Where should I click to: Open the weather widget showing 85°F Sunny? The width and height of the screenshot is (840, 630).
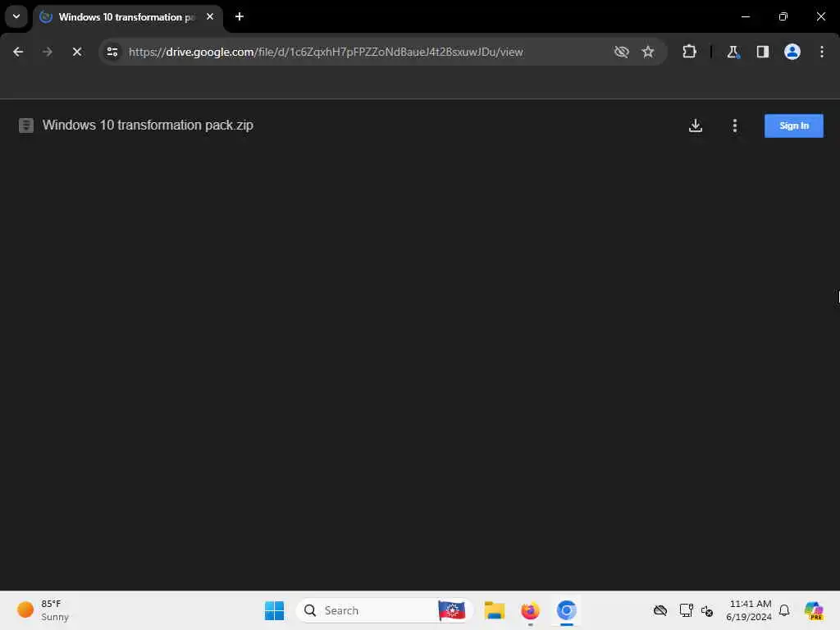(43, 610)
